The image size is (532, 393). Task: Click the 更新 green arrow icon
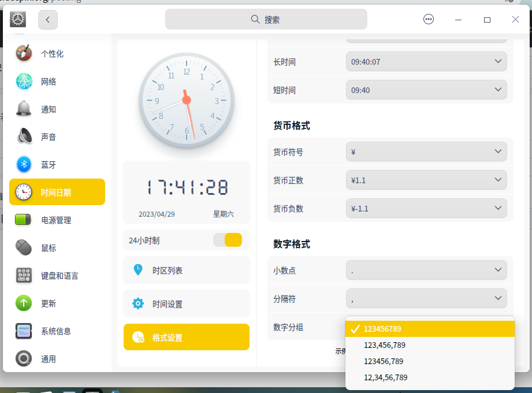tap(24, 303)
